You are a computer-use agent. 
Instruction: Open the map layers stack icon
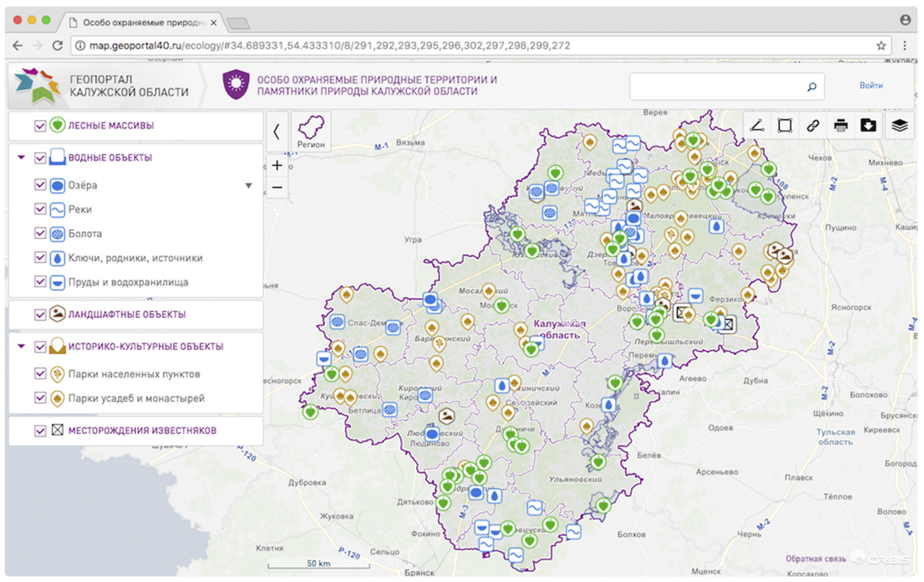(x=899, y=125)
